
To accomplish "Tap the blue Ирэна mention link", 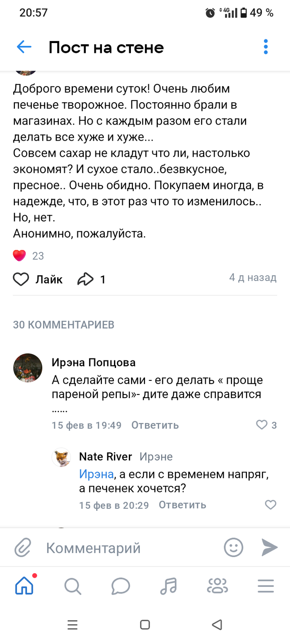I will (96, 474).
